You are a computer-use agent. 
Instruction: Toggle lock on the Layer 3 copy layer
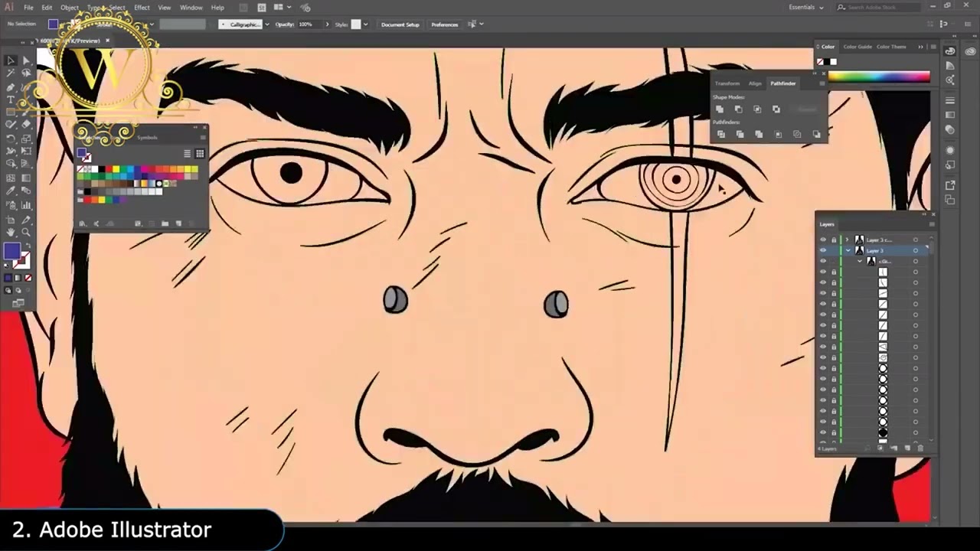click(x=834, y=240)
